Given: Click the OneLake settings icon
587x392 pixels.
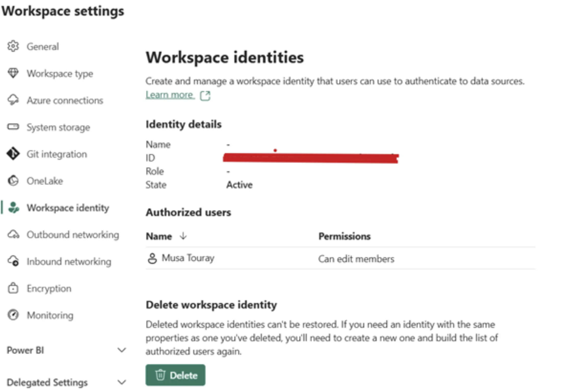Looking at the screenshot, I should (x=13, y=181).
